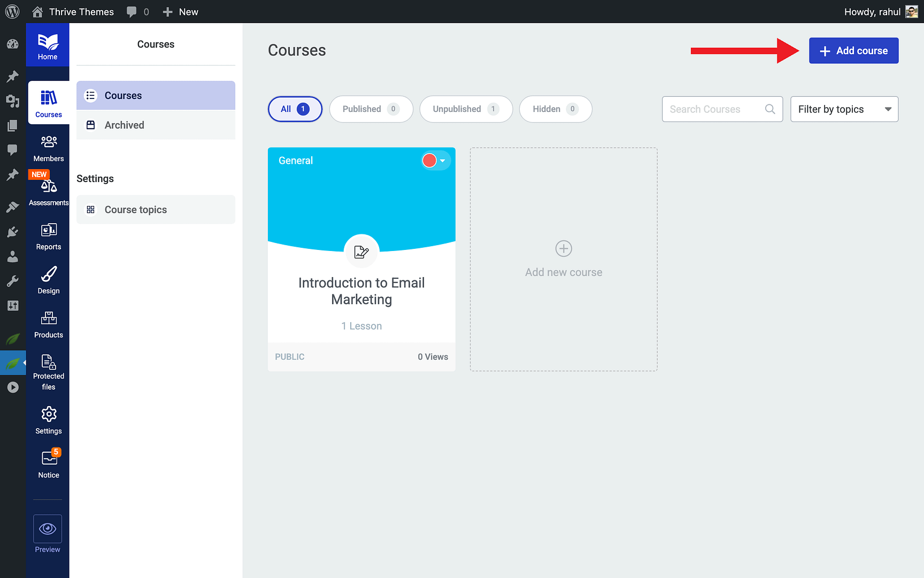View the Reports section
This screenshot has height=578, width=924.
coord(48,235)
